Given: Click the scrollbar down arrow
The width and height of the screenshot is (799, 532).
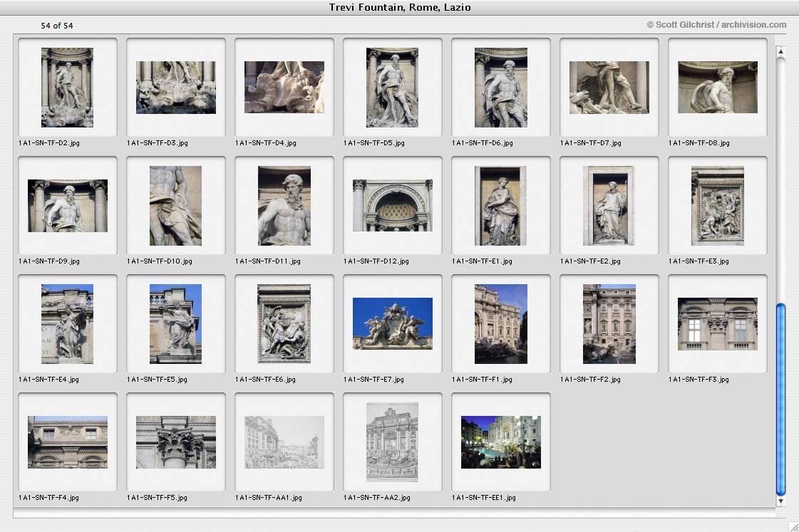Looking at the screenshot, I should coord(780,501).
